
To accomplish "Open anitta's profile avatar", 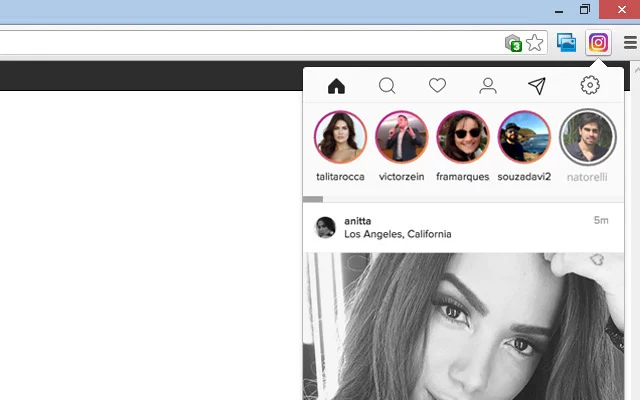I will [x=325, y=227].
